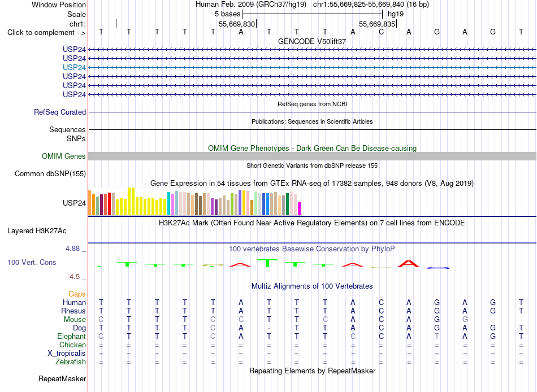Click the Scale label

76,14
